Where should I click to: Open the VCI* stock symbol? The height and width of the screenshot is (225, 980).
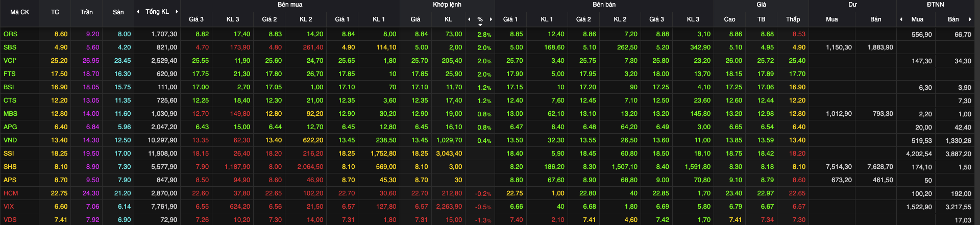coord(10,61)
